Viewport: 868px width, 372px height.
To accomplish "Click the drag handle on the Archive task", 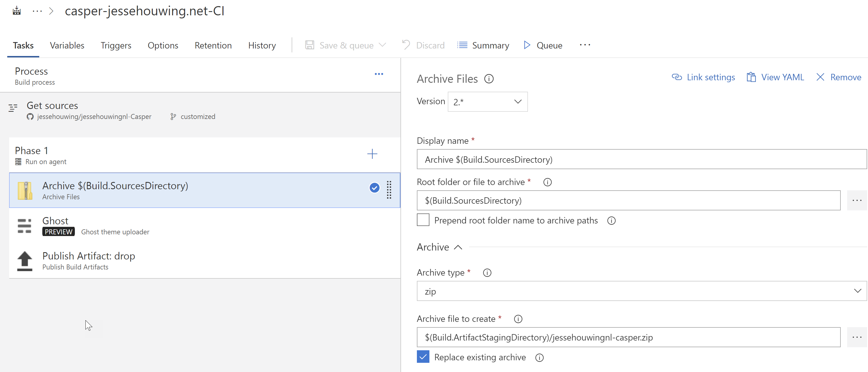I will (x=389, y=190).
